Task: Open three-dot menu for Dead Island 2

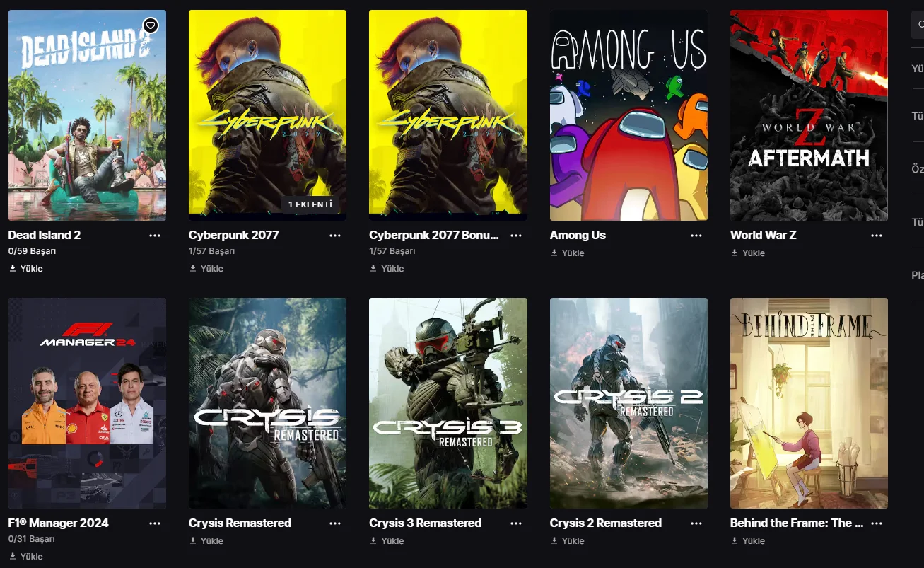Action: click(x=155, y=236)
